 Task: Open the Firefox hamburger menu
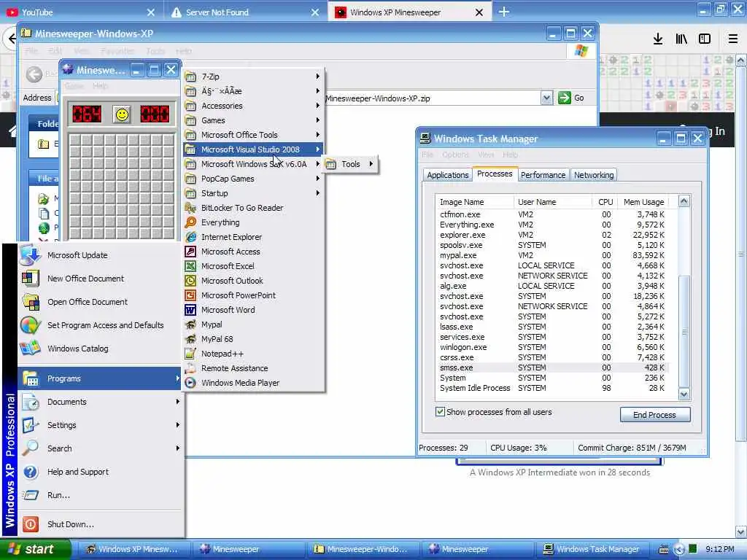click(732, 39)
